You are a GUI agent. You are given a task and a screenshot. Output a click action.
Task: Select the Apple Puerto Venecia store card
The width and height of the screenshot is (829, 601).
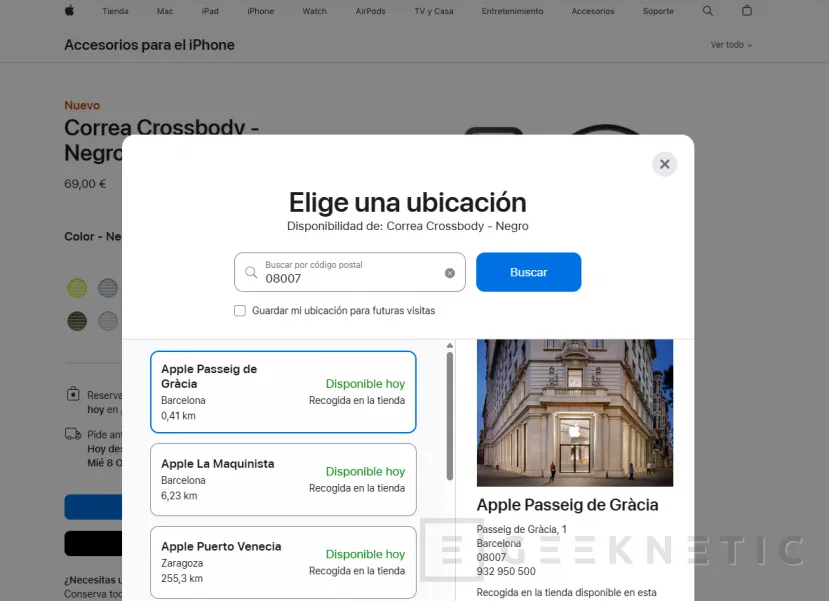283,562
